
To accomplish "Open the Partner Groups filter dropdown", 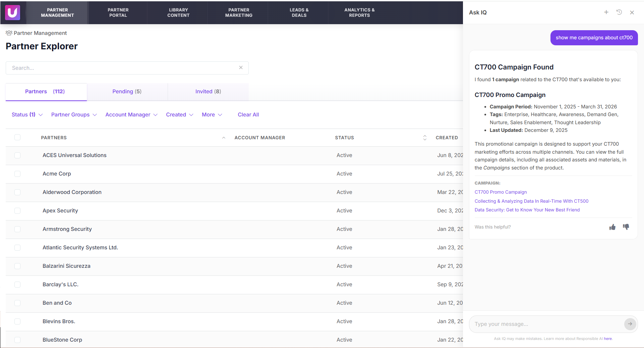I will coord(74,115).
